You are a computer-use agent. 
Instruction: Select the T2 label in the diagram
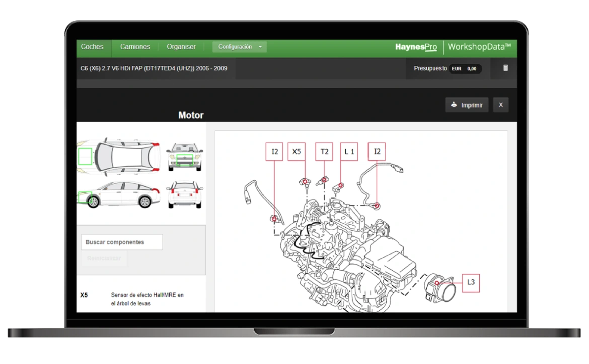[x=324, y=152]
